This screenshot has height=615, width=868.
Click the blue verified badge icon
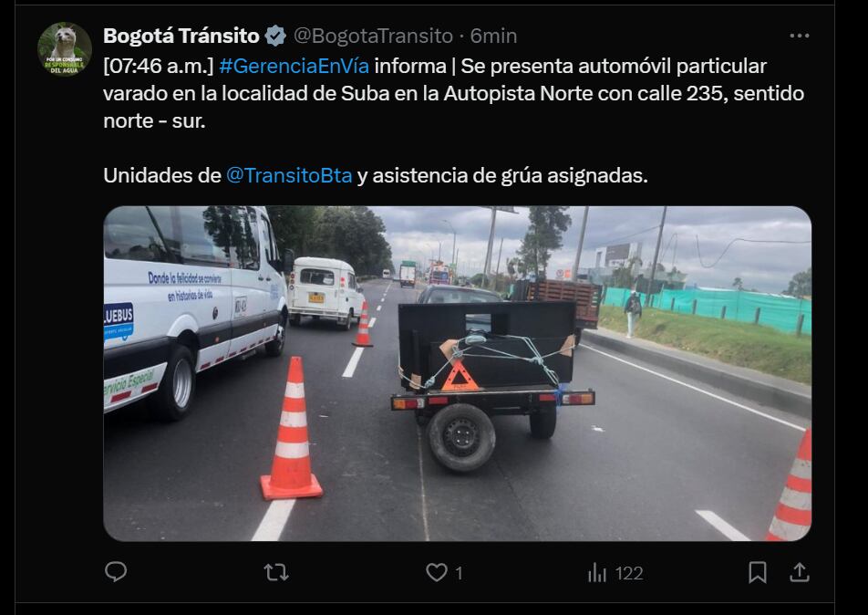tap(275, 36)
